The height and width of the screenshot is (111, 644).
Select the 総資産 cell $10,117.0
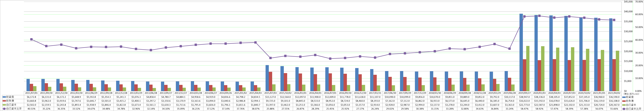point(510,97)
